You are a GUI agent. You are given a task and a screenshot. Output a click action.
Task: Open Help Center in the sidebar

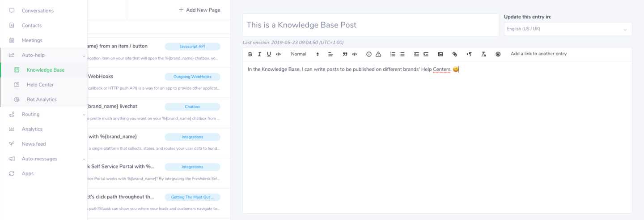pyautogui.click(x=40, y=85)
